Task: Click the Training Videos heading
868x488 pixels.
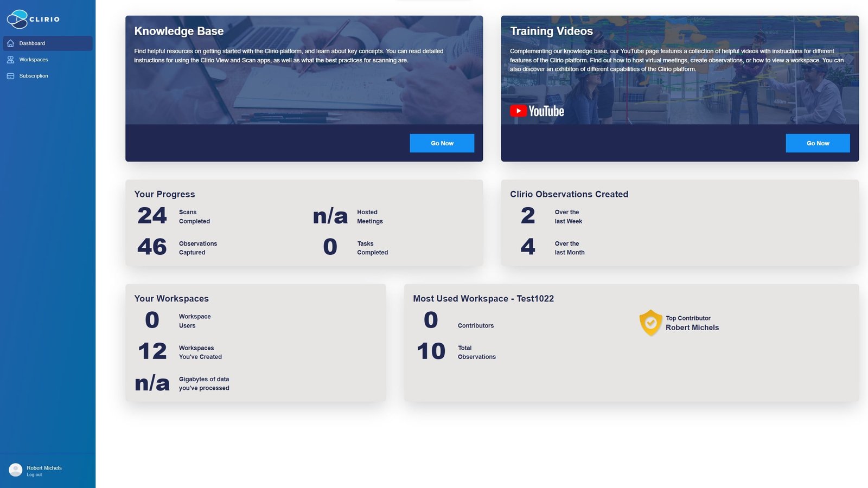Action: 551,31
